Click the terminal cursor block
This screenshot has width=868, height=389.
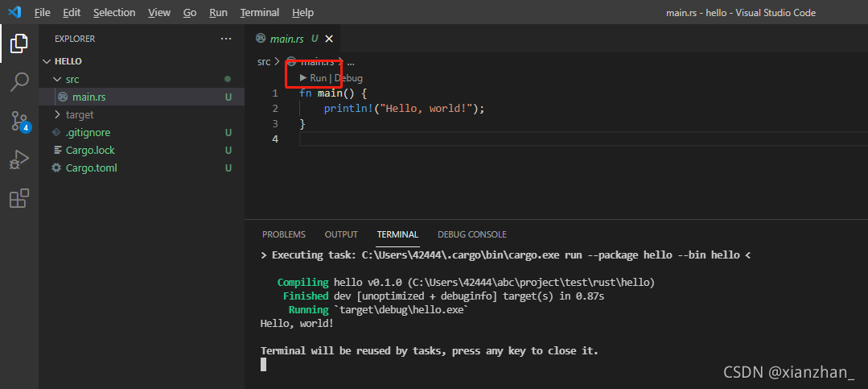264,365
